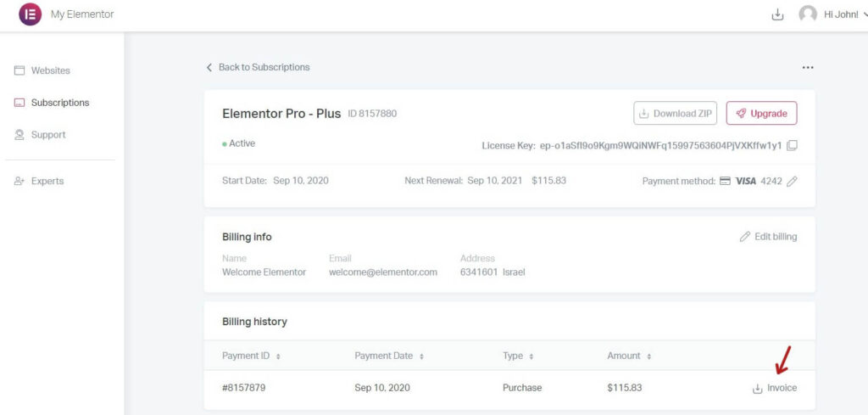868x415 pixels.
Task: Click the Start Date Sep 10, 2020
Action: pos(301,181)
